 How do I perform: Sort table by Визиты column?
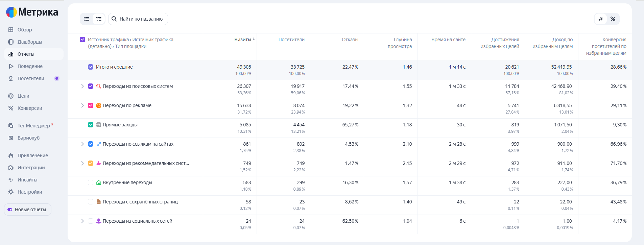[243, 40]
